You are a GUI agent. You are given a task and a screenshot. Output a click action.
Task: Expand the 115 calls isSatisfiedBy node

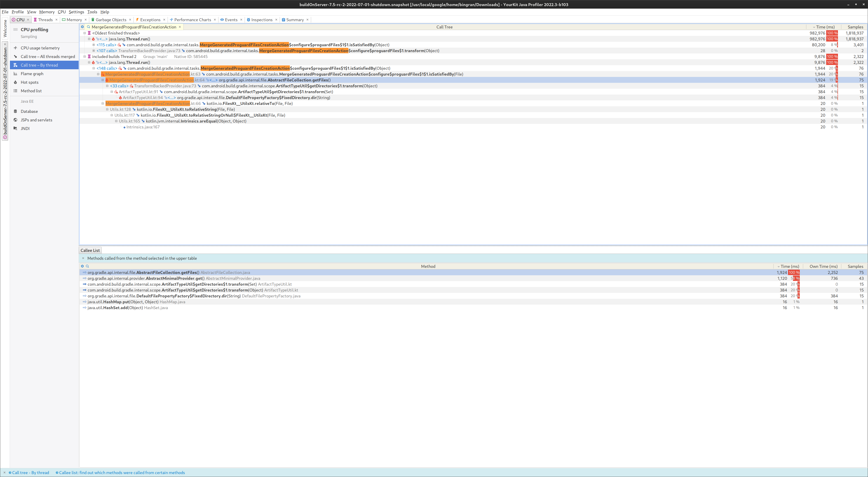[94, 45]
